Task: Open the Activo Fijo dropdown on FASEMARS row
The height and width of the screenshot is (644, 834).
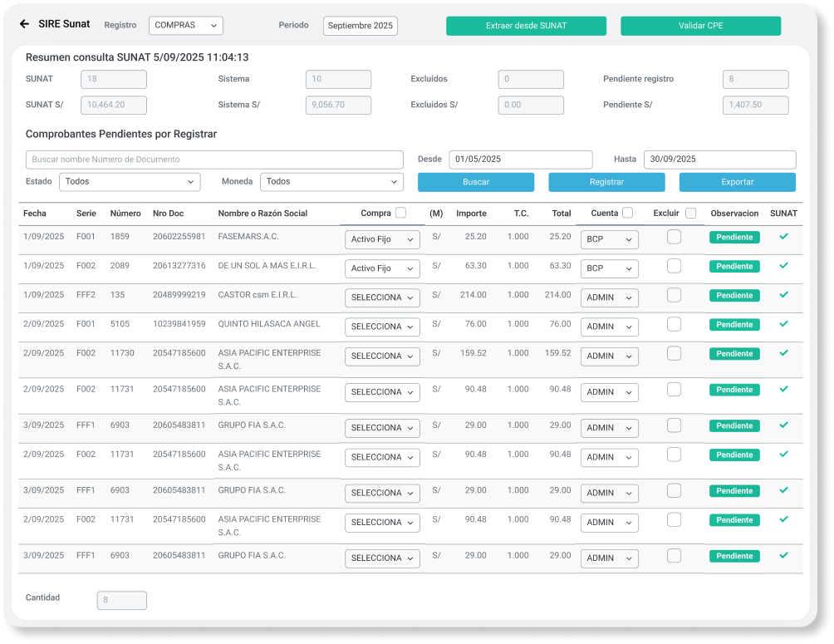Action: (382, 239)
